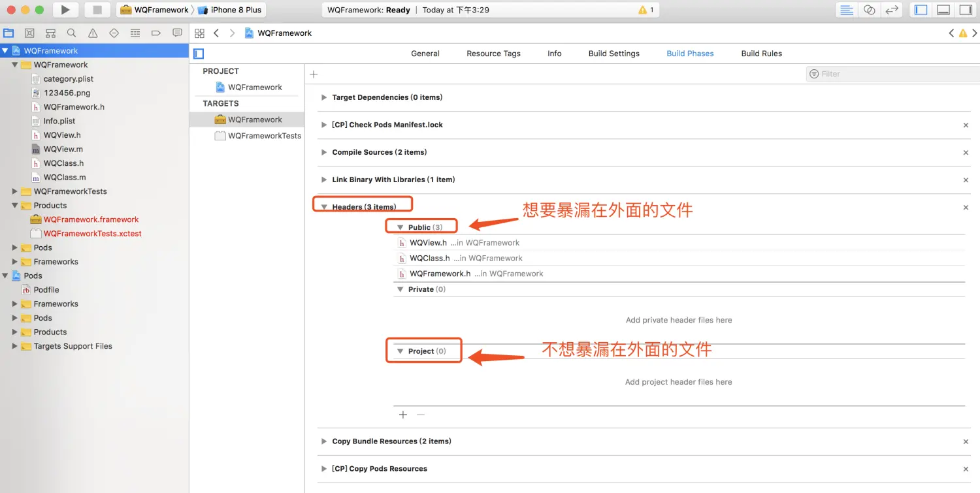Open the Breakpoint navigator
The image size is (980, 493).
(156, 33)
